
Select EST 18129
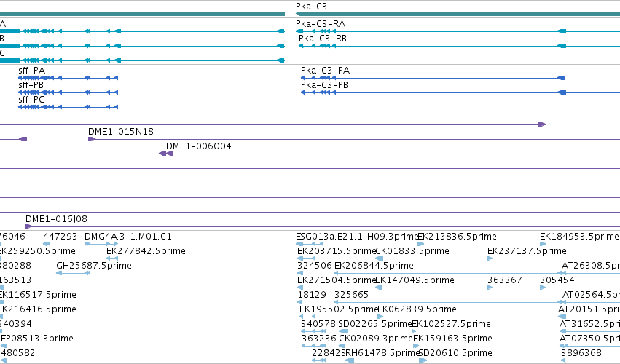tap(312, 295)
